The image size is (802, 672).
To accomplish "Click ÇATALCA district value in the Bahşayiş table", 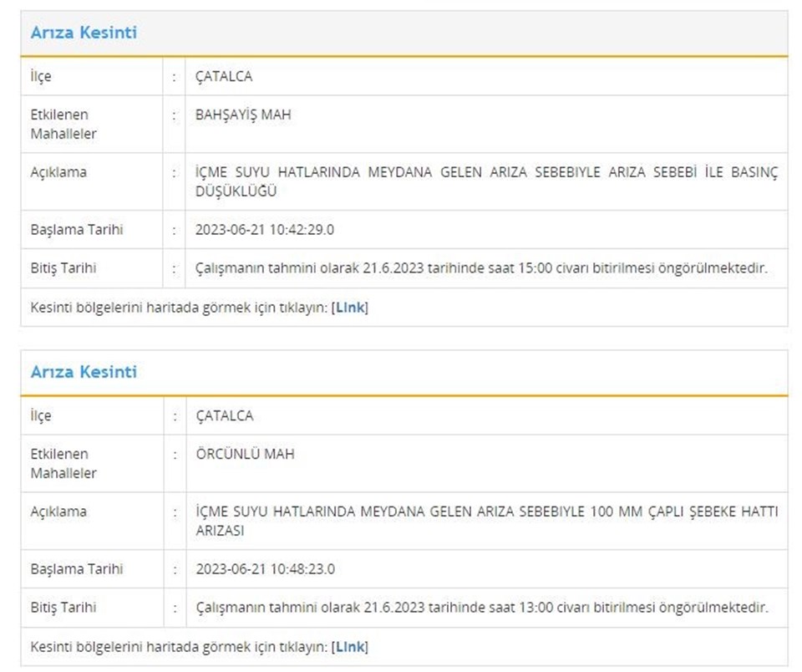I will pyautogui.click(x=223, y=76).
